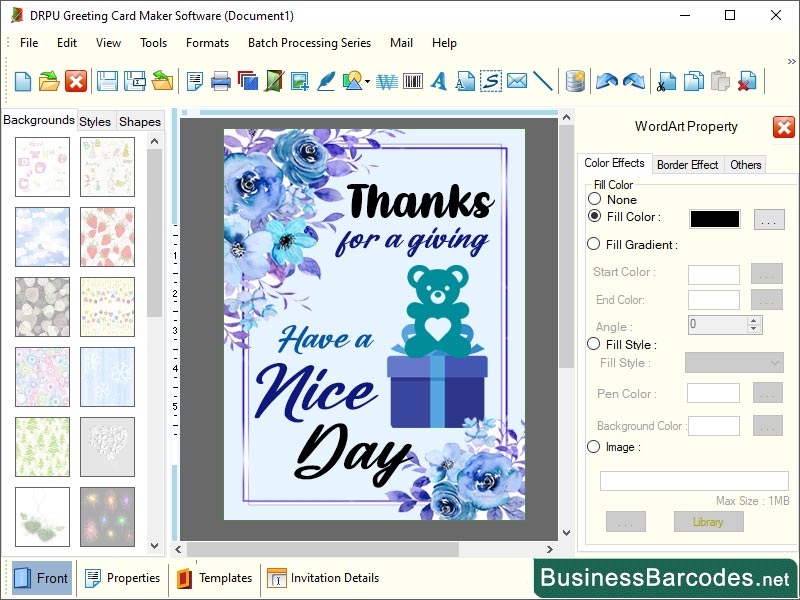Click the Library button
The image size is (800, 600).
tap(708, 521)
